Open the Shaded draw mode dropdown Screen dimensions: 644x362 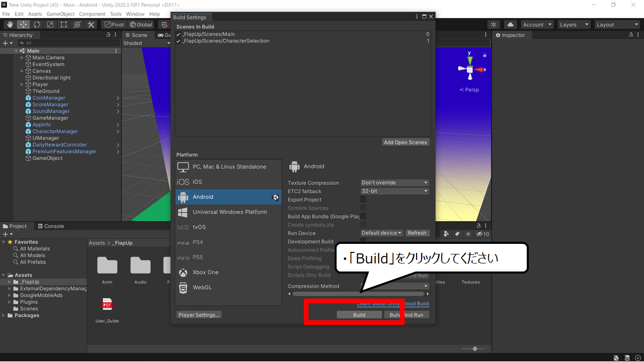click(147, 43)
